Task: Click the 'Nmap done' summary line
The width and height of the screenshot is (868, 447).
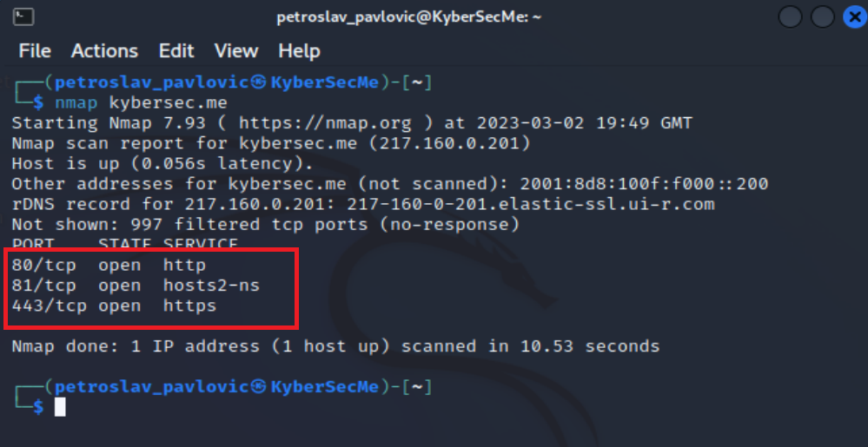Action: point(335,346)
